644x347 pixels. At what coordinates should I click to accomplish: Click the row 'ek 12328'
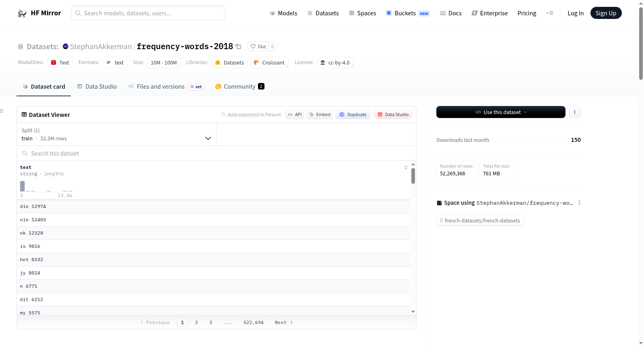(213, 233)
